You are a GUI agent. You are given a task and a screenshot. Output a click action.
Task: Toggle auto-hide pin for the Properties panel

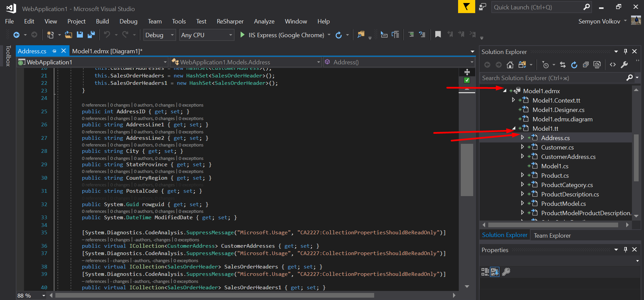(x=625, y=249)
